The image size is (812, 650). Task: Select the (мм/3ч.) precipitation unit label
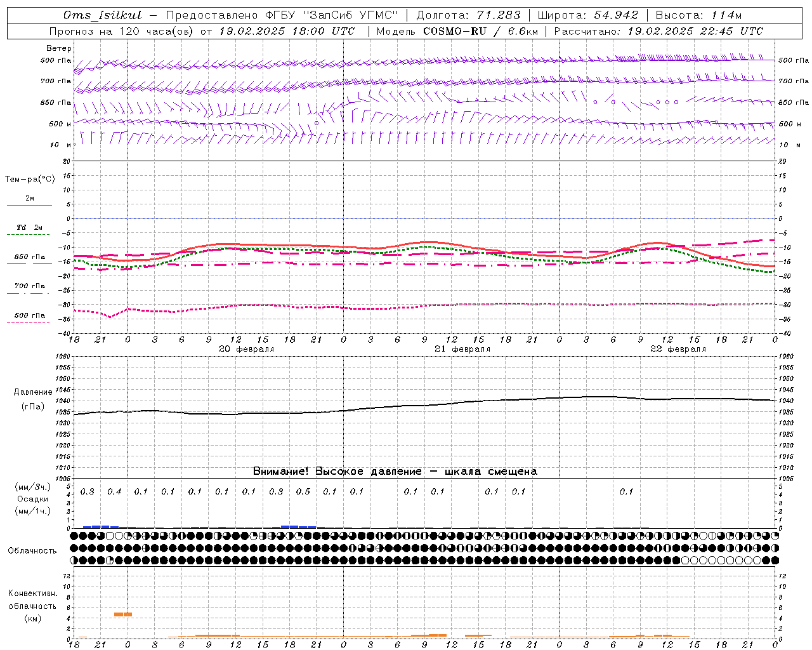click(33, 487)
